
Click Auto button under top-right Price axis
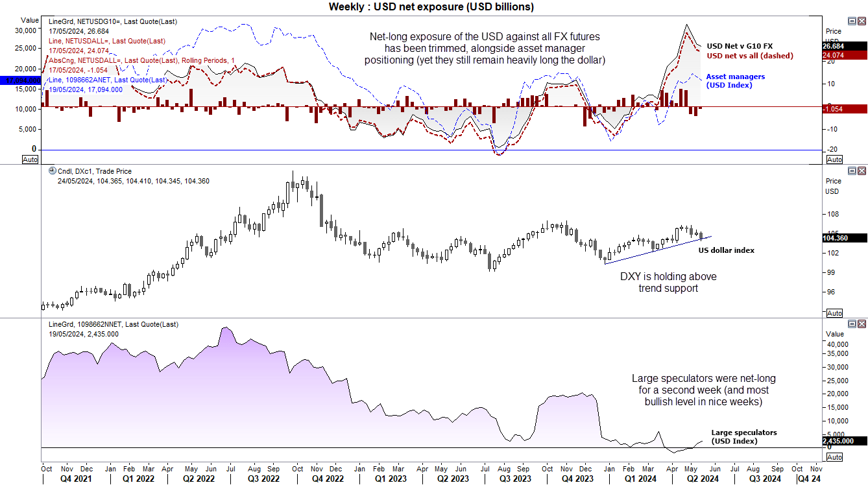click(x=834, y=159)
